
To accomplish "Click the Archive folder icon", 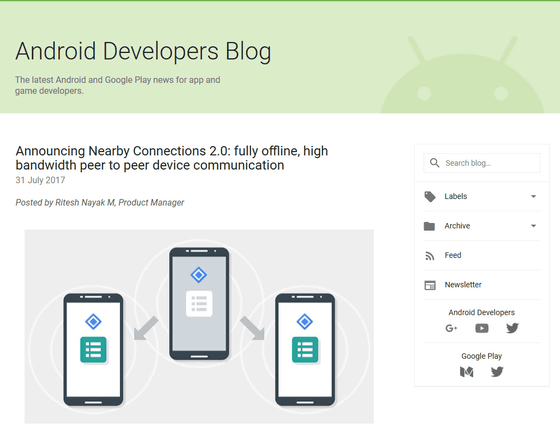I will (x=429, y=226).
